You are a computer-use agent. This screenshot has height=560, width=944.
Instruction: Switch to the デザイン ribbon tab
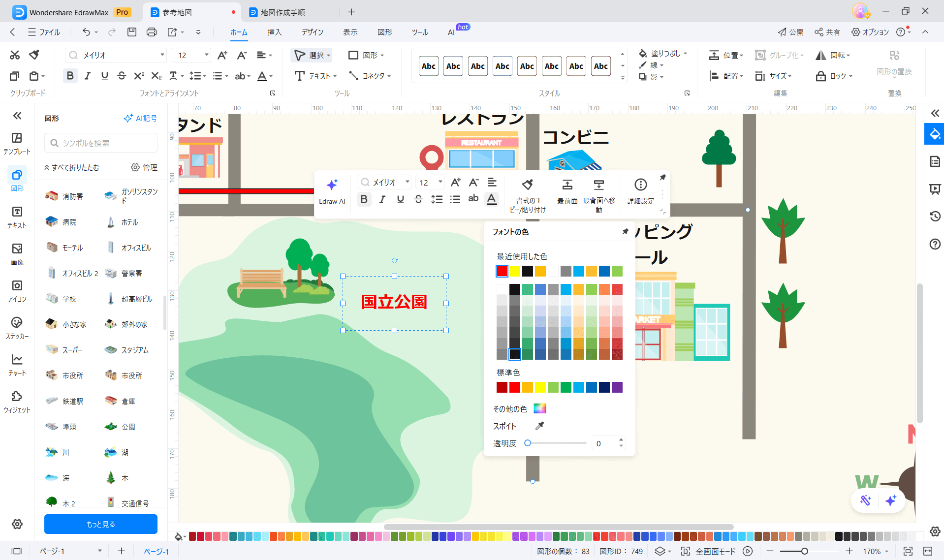pyautogui.click(x=312, y=32)
